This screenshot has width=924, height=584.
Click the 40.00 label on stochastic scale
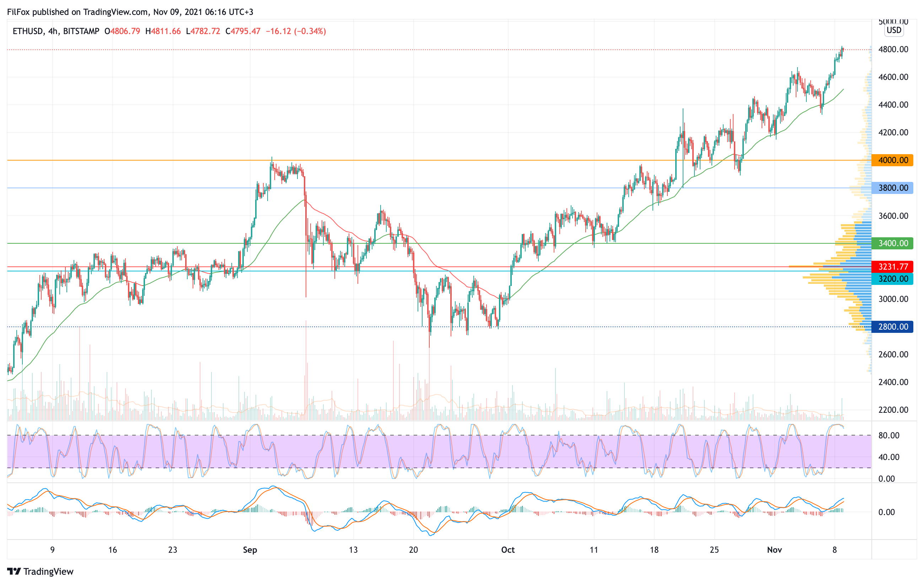pyautogui.click(x=889, y=457)
